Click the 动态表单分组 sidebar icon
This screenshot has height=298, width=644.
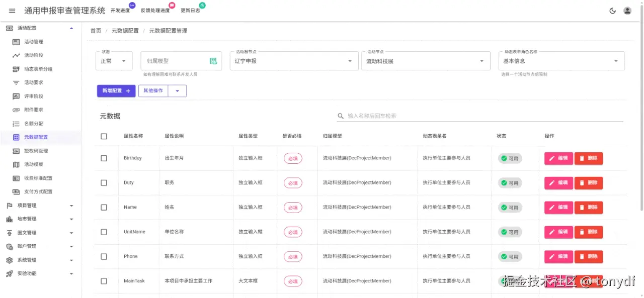tap(16, 69)
